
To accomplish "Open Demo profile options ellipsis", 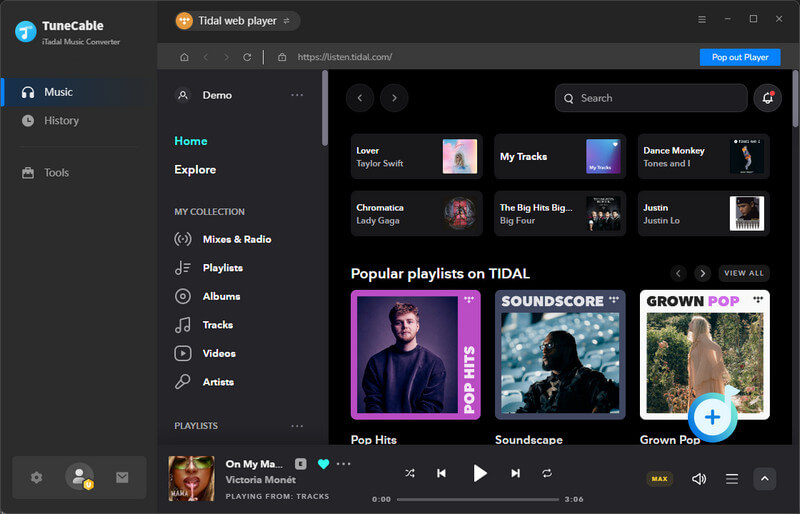I will [x=297, y=95].
